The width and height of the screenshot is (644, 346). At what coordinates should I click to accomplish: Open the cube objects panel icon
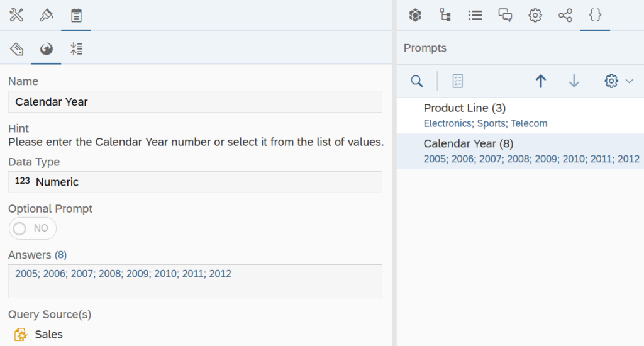[415, 15]
